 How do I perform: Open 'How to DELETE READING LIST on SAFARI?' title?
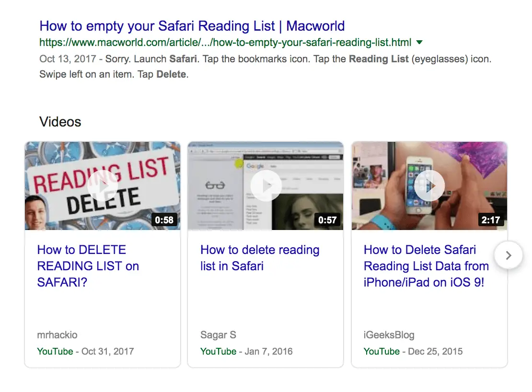[x=88, y=266]
